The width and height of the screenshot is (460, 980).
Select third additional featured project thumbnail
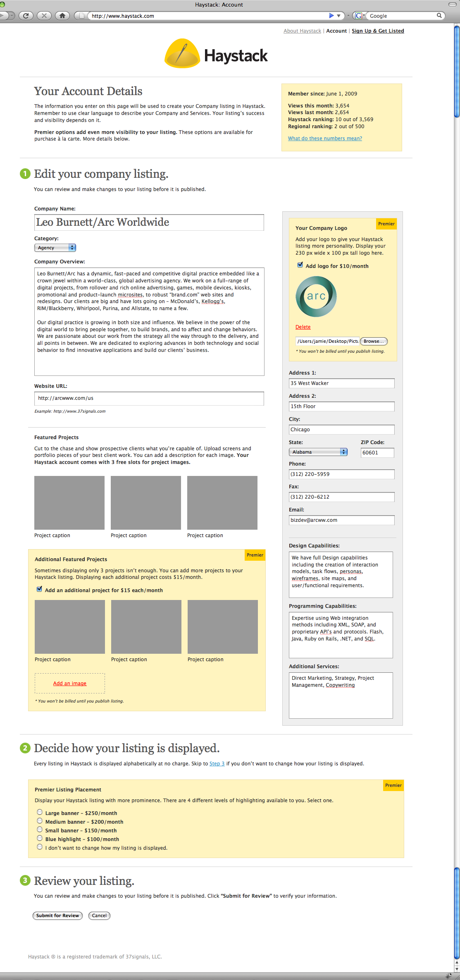223,627
